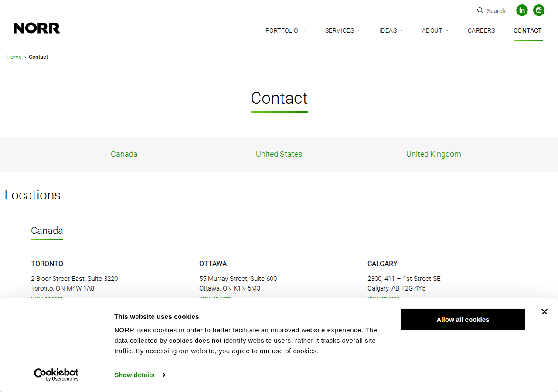
Task: Open the ABOUT menu item
Action: coord(432,30)
